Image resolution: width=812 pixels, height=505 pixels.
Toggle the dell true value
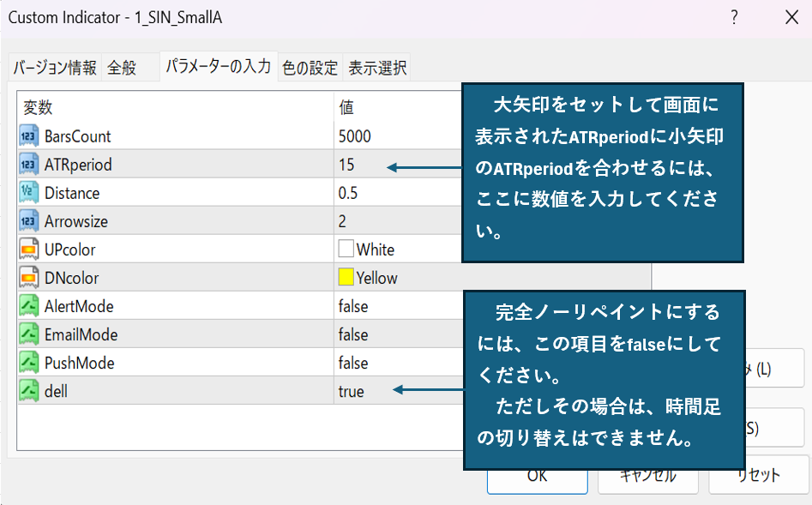coord(352,391)
